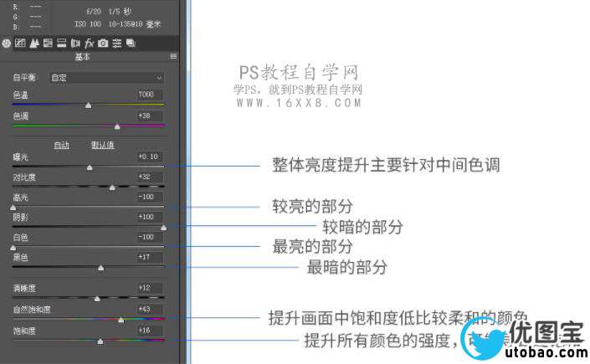Click the 自动 auto tone link

coord(61,146)
